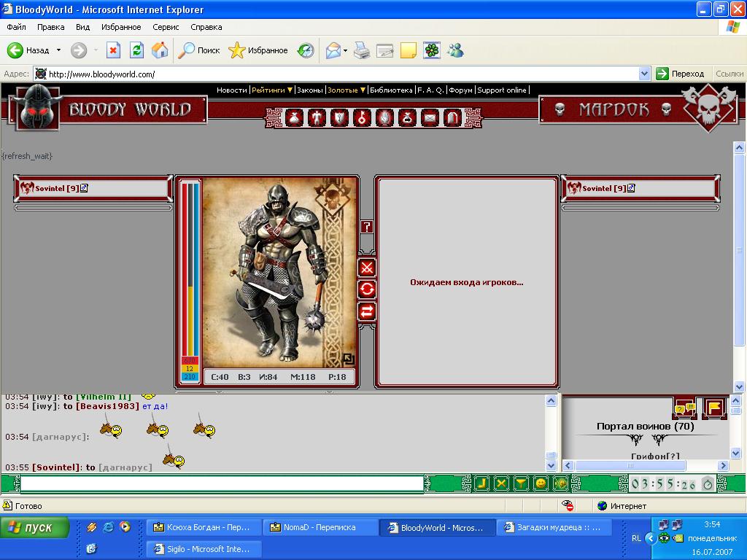The width and height of the screenshot is (747, 560).
Task: Open the character figure icon
Action: click(317, 117)
